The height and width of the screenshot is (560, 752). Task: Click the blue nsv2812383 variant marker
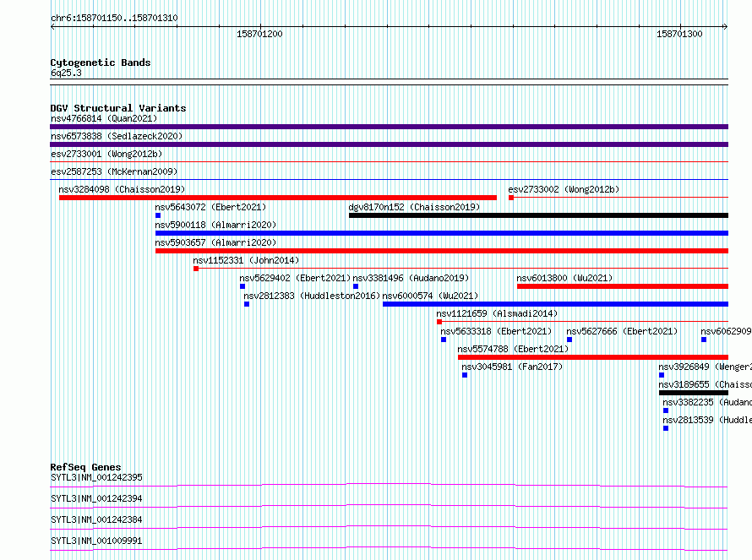tap(247, 304)
